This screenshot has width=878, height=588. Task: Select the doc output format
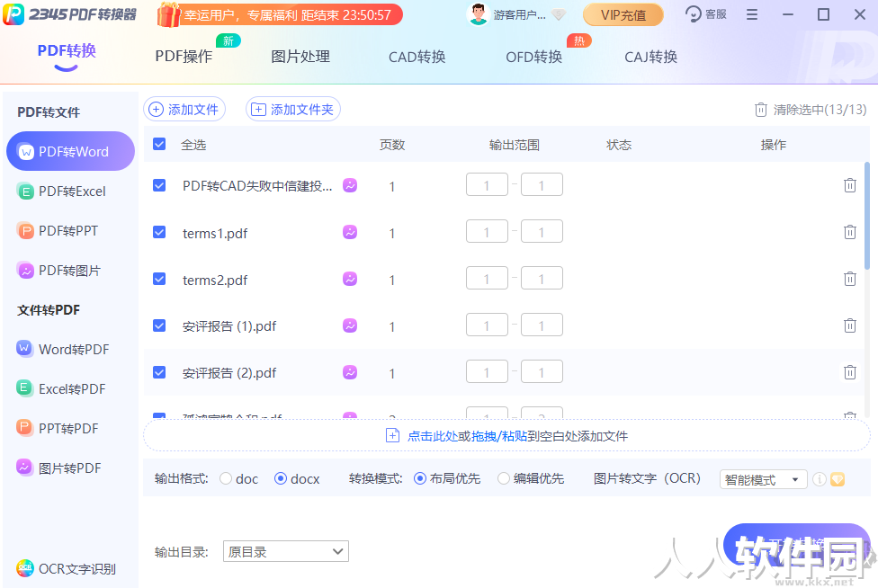point(226,478)
